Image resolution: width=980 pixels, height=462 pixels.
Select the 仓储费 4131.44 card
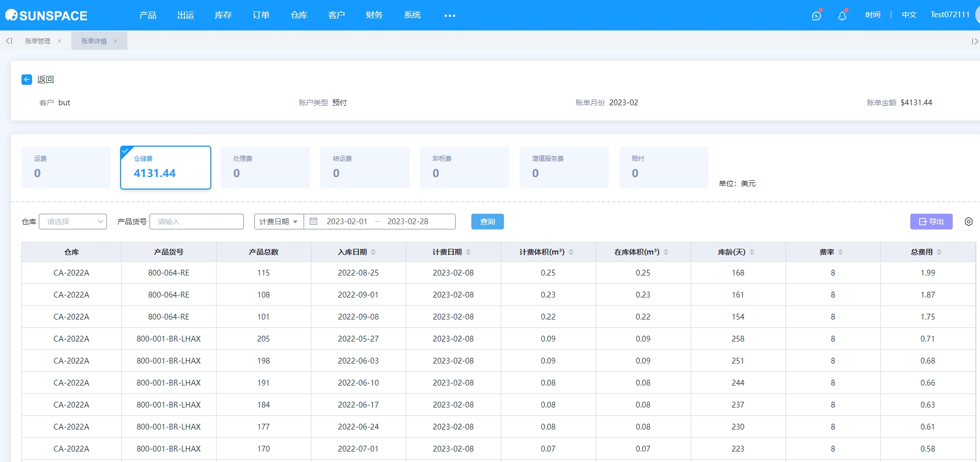point(166,168)
